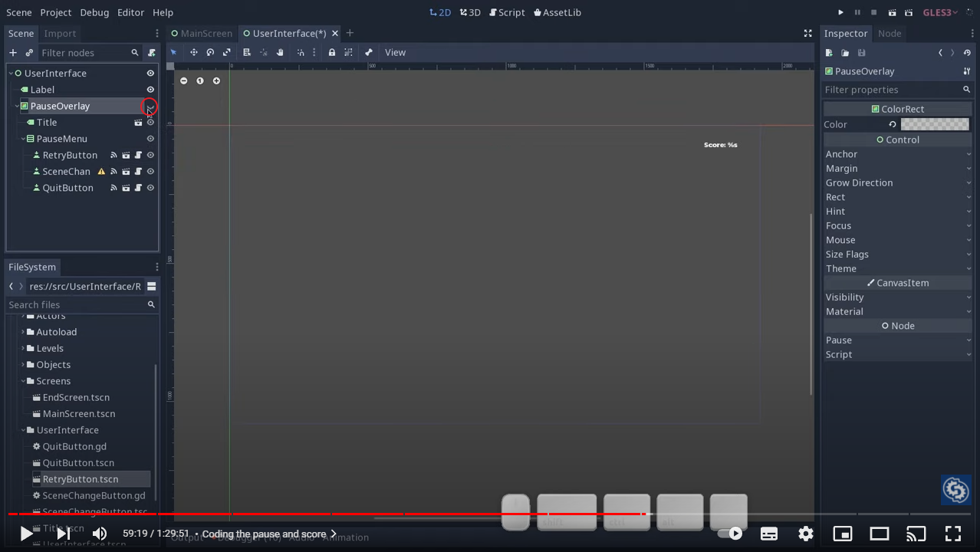The height and width of the screenshot is (552, 980).
Task: Switch to the Node dock tab
Action: click(x=890, y=33)
